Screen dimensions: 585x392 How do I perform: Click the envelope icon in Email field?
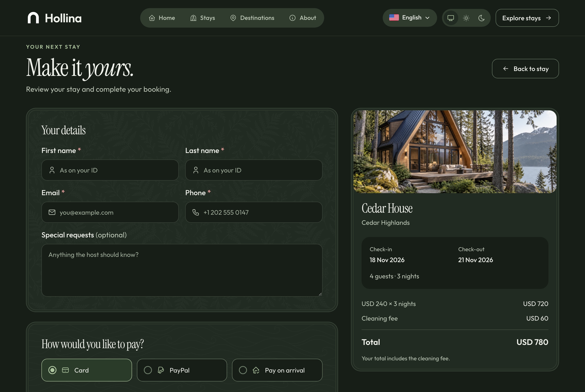pos(52,212)
